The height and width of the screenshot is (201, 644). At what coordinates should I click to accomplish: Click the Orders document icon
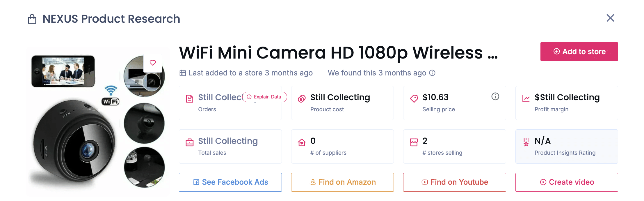coord(190,99)
